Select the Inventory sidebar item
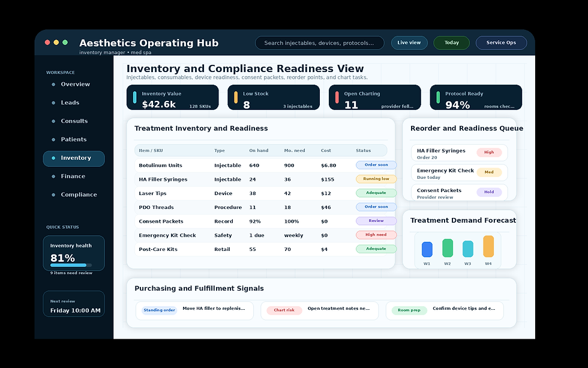Viewport: 588px width, 368px height. [x=74, y=158]
